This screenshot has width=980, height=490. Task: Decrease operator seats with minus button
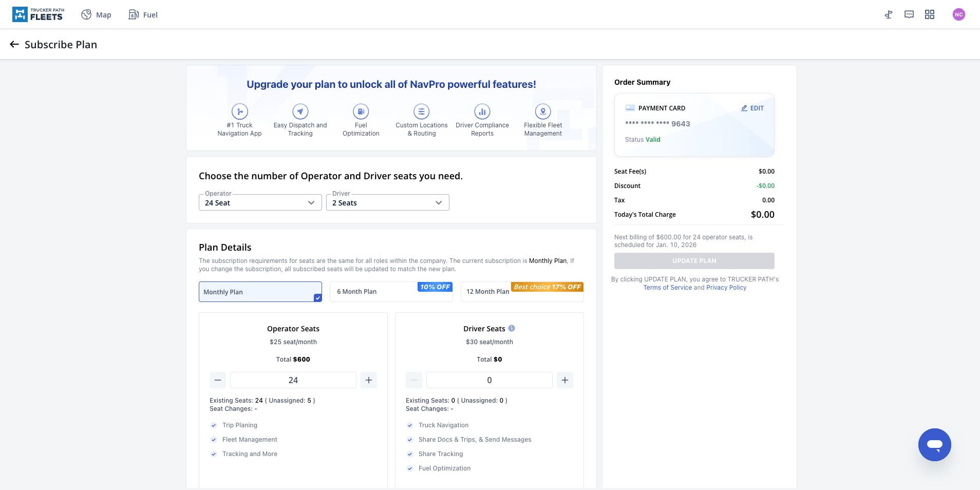pyautogui.click(x=218, y=380)
